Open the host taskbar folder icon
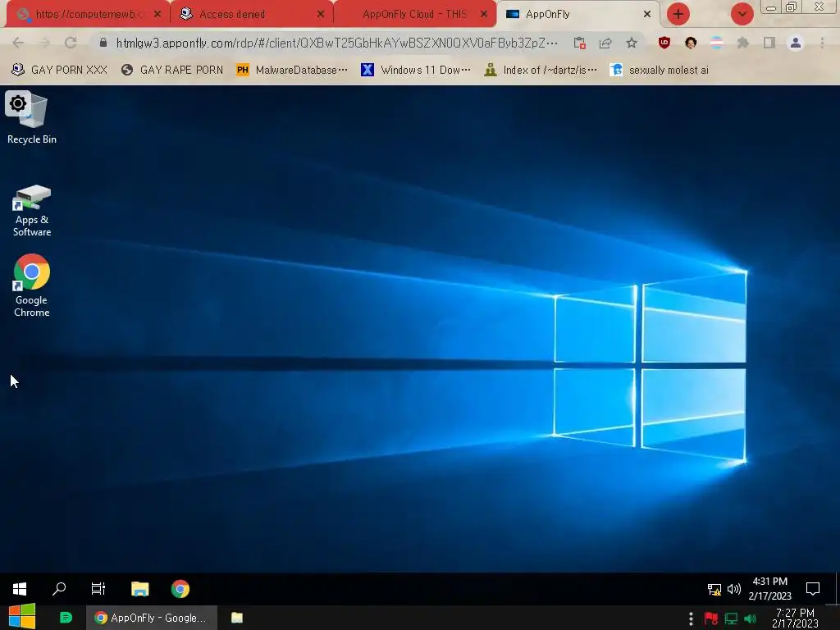Viewport: 840px width, 630px height. [237, 618]
